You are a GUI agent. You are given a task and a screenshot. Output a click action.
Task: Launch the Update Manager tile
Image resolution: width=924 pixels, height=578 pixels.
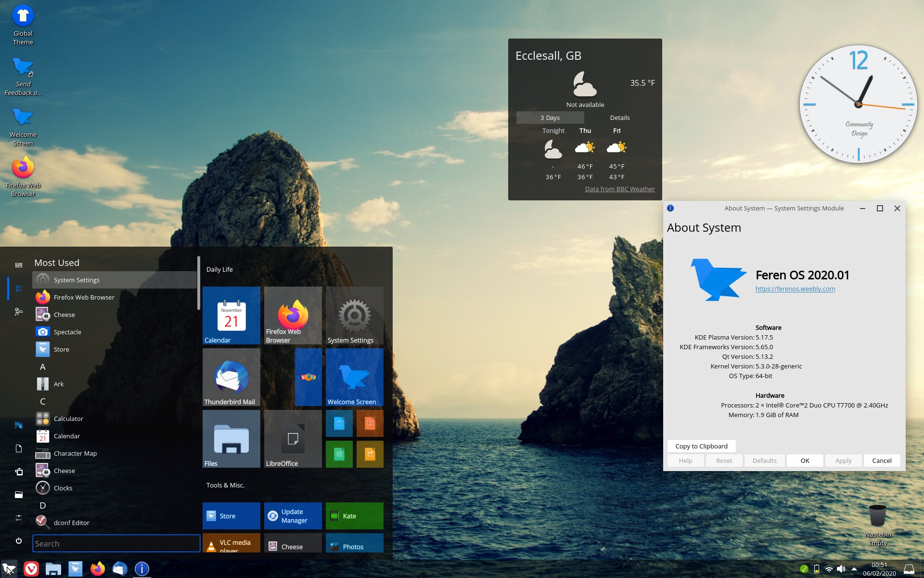293,516
